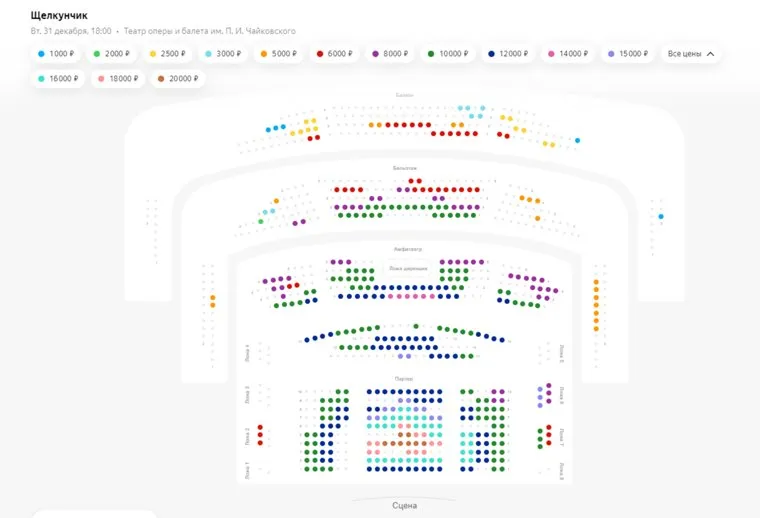Click the chevron next to 'Все цены'

point(710,54)
